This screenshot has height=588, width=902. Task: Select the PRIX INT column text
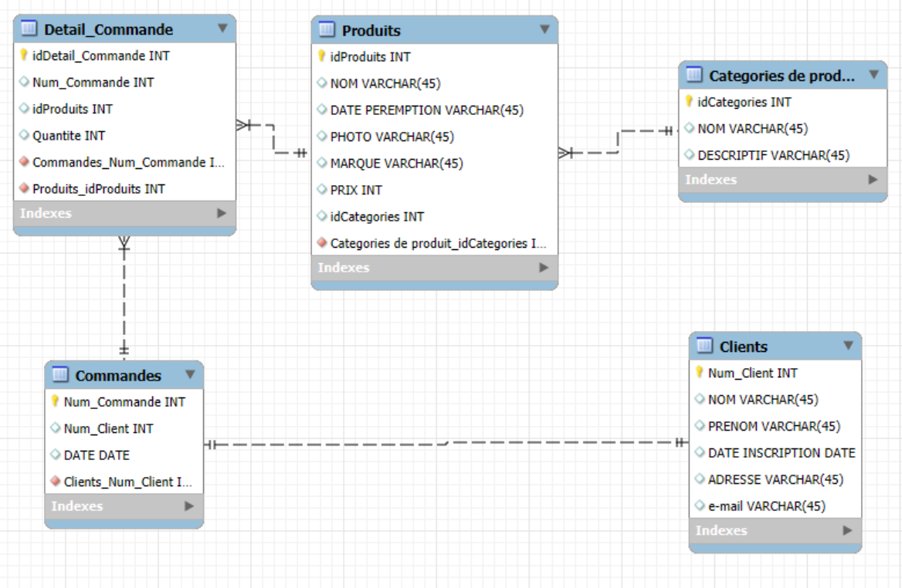[x=356, y=190]
